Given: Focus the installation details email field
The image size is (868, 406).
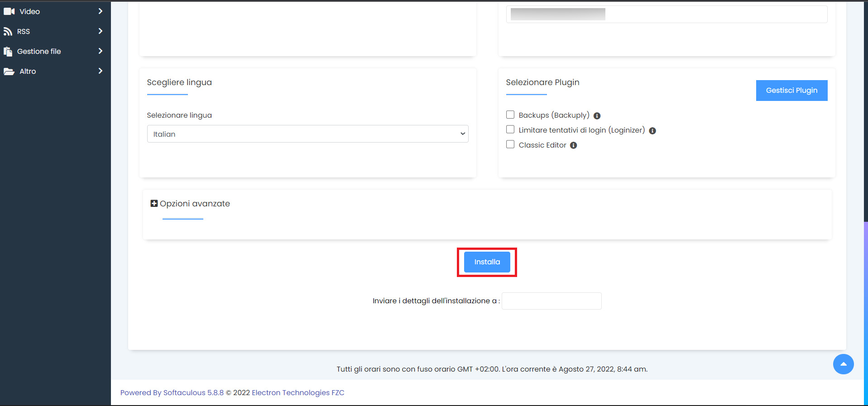Looking at the screenshot, I should pos(551,301).
